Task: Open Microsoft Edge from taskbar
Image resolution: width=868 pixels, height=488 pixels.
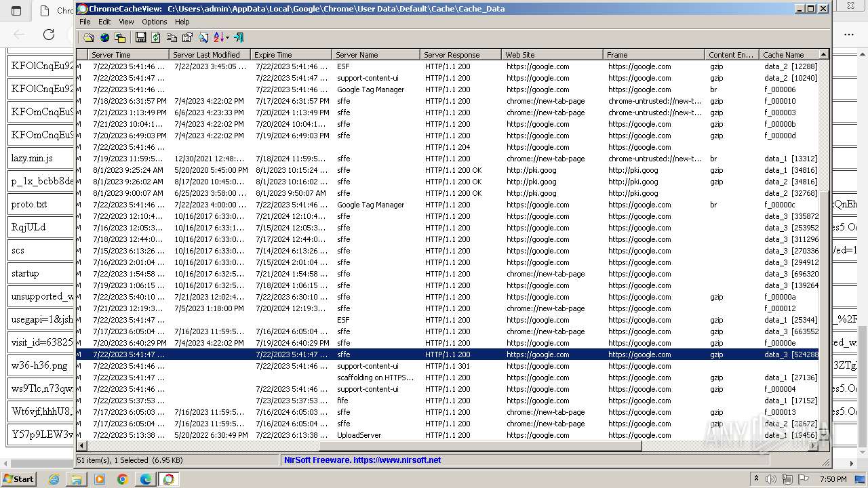Action: (x=146, y=479)
